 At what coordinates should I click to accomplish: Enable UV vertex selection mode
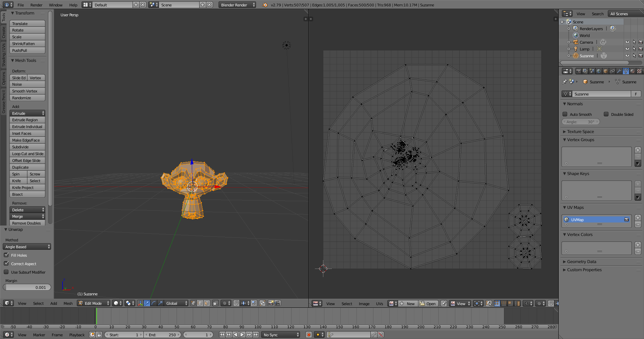coord(497,303)
